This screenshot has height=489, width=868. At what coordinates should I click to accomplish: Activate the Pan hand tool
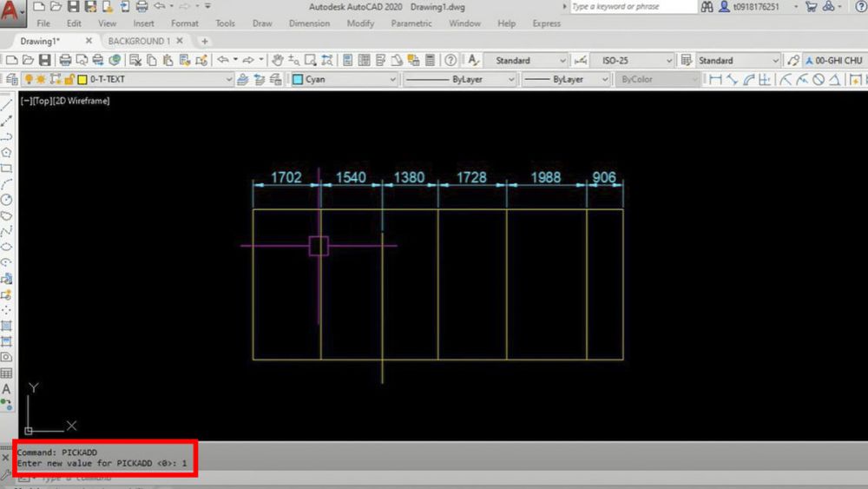pos(278,60)
